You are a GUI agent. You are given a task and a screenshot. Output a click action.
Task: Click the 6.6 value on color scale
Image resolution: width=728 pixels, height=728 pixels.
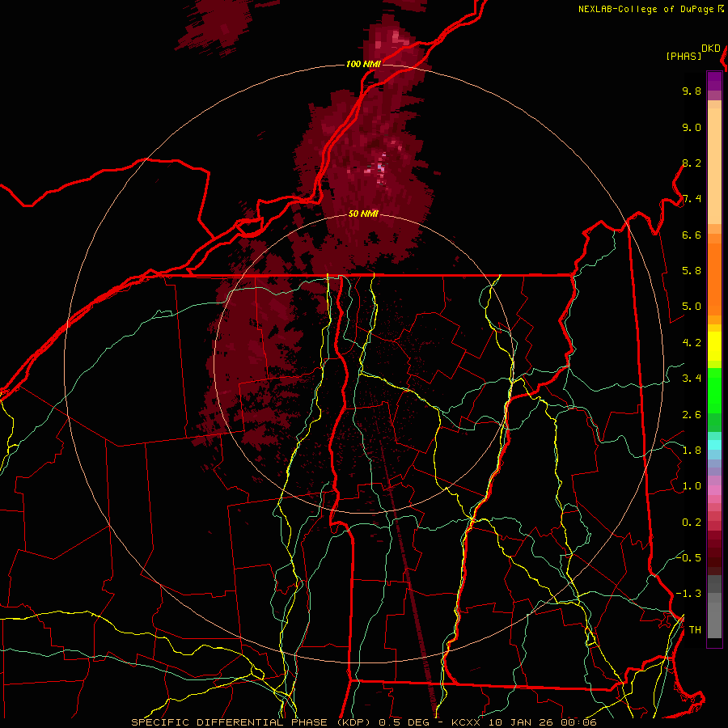[x=692, y=235]
